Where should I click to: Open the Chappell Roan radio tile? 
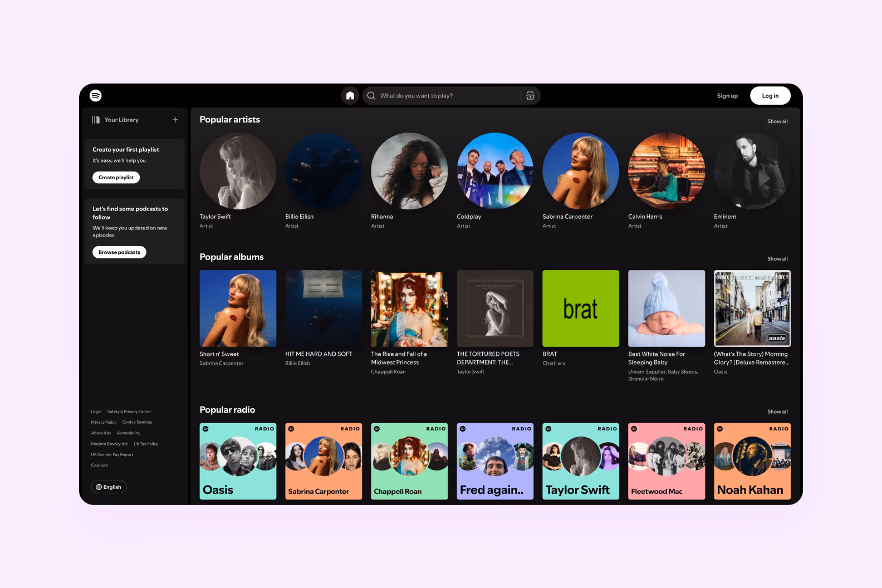point(409,461)
